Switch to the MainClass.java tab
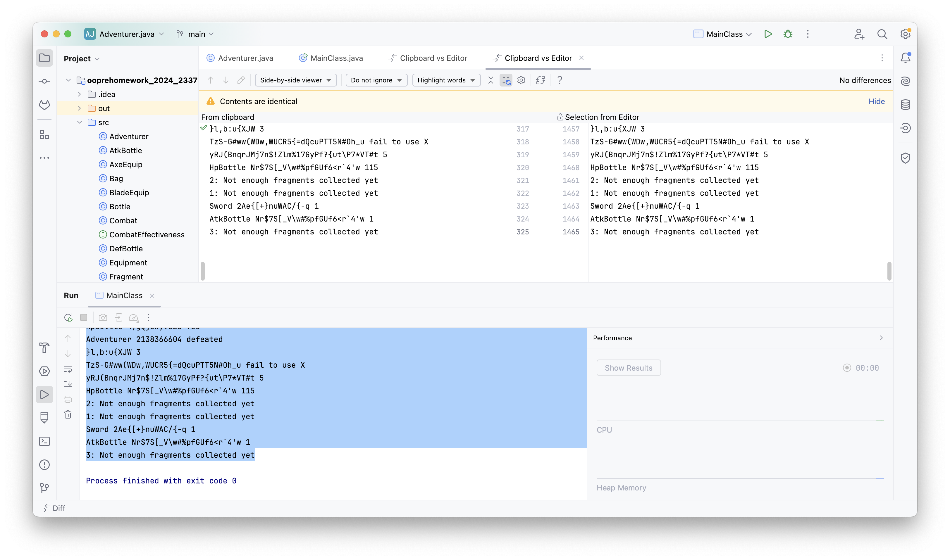This screenshot has width=950, height=560. [x=331, y=58]
